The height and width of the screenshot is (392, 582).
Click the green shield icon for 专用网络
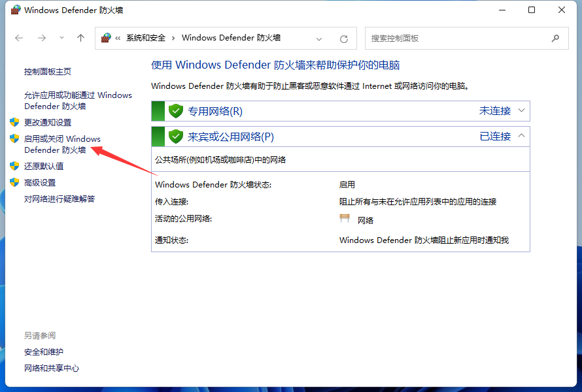175,111
